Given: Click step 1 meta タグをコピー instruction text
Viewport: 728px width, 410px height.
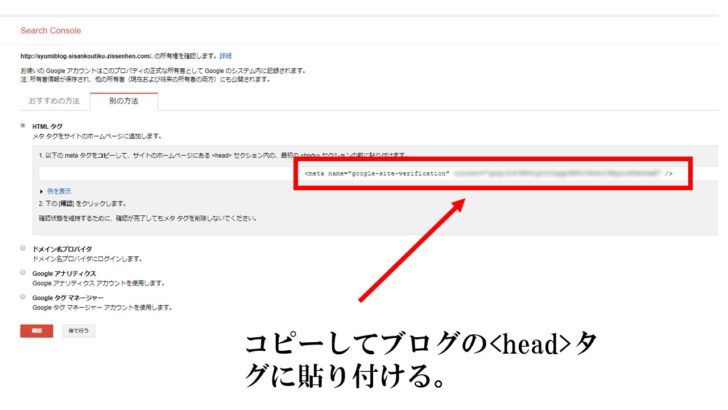Looking at the screenshot, I should [223, 155].
